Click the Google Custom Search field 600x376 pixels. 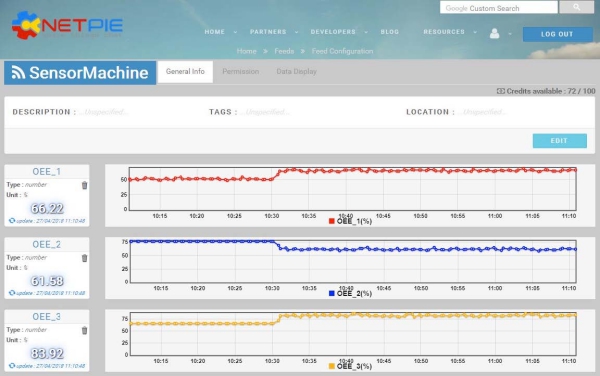pyautogui.click(x=499, y=8)
